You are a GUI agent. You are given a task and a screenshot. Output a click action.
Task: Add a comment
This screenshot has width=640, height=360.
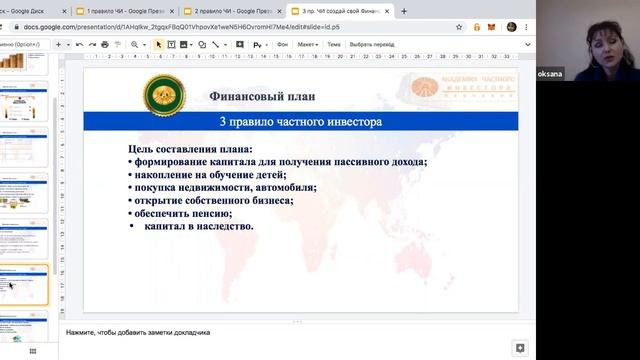coord(240,44)
